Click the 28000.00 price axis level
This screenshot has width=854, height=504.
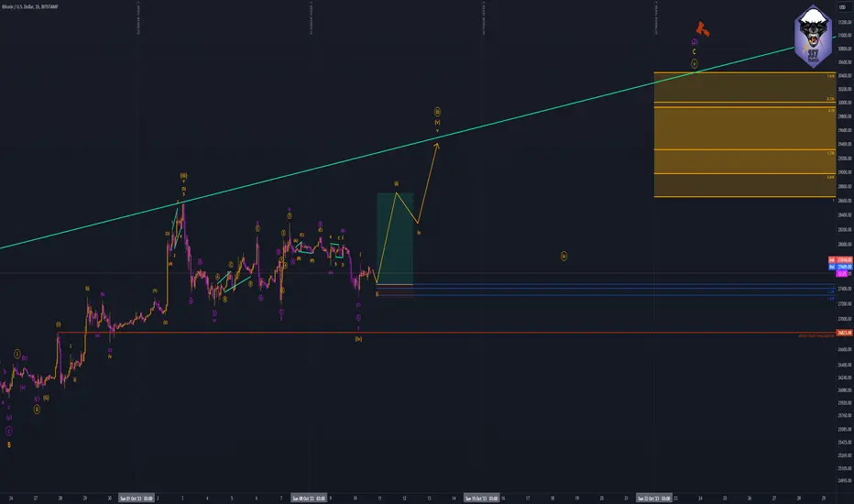pyautogui.click(x=845, y=245)
